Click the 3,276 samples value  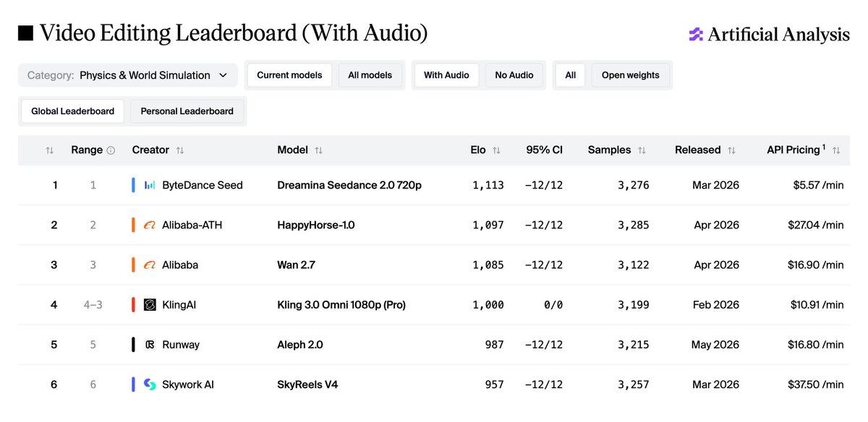click(x=634, y=185)
